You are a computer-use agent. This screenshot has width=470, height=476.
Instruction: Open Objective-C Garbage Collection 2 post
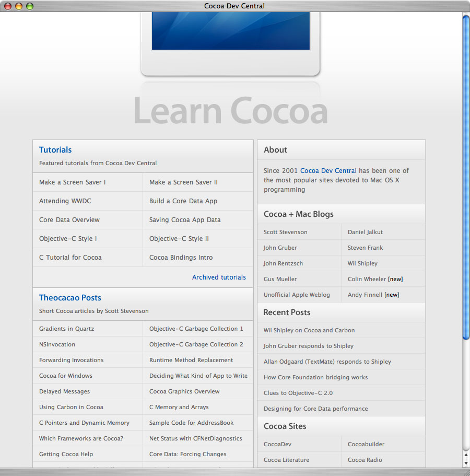(196, 344)
